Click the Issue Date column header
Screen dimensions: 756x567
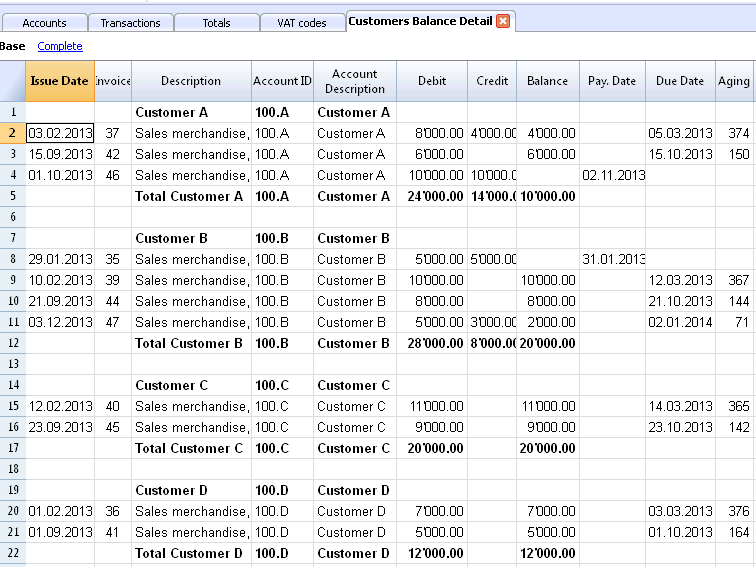pos(60,81)
